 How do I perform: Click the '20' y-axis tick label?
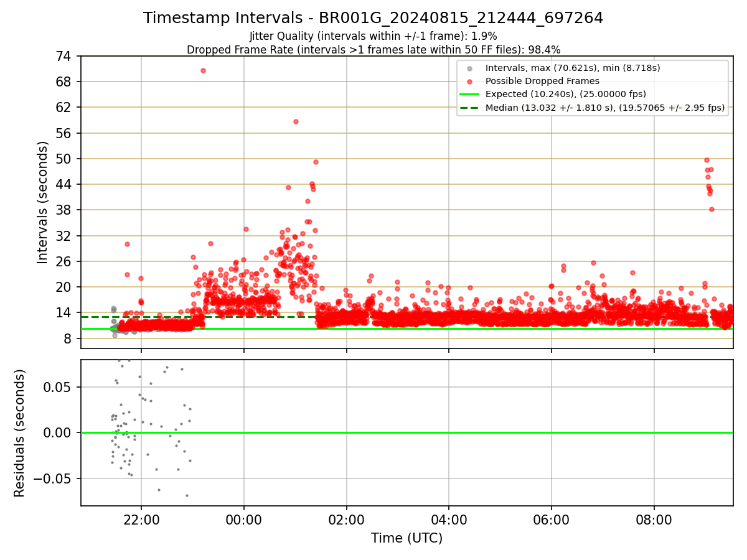pos(65,287)
